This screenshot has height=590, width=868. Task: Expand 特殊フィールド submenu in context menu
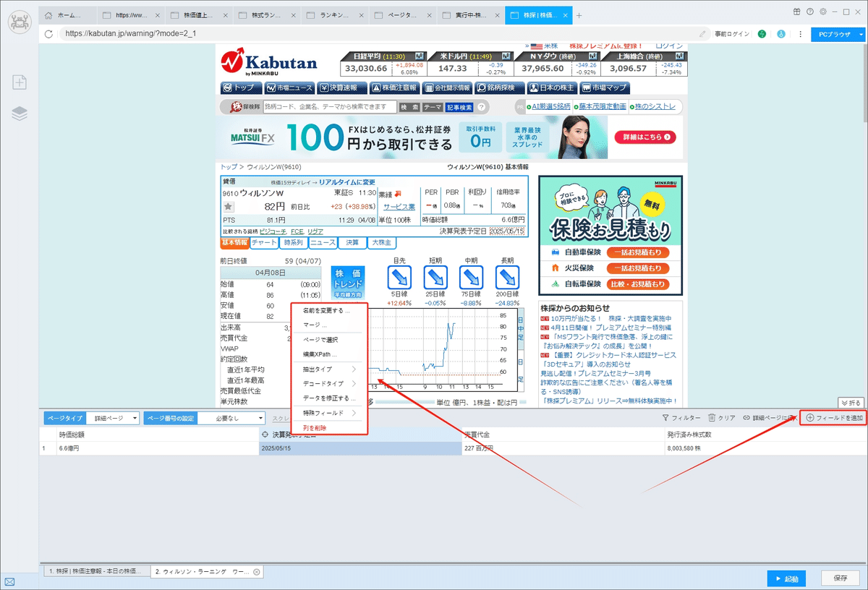[x=329, y=413]
